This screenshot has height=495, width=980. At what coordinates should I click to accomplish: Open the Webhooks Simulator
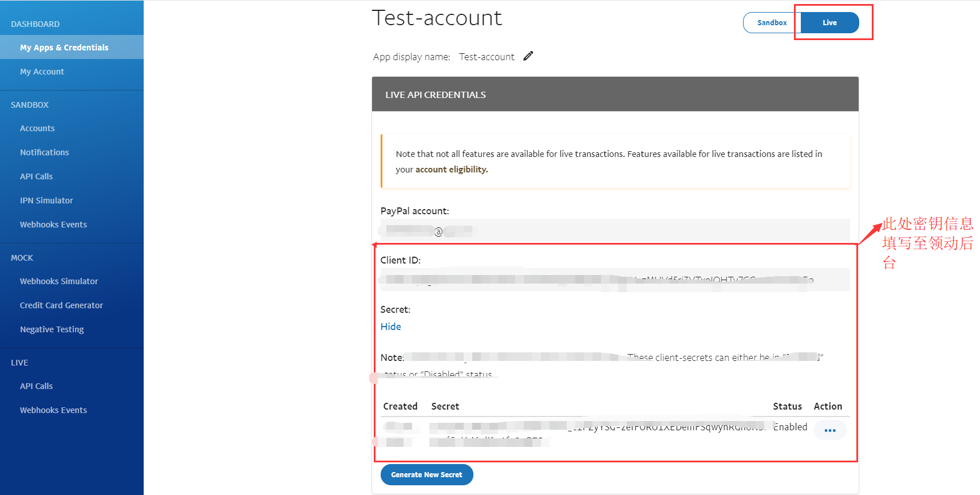(59, 281)
